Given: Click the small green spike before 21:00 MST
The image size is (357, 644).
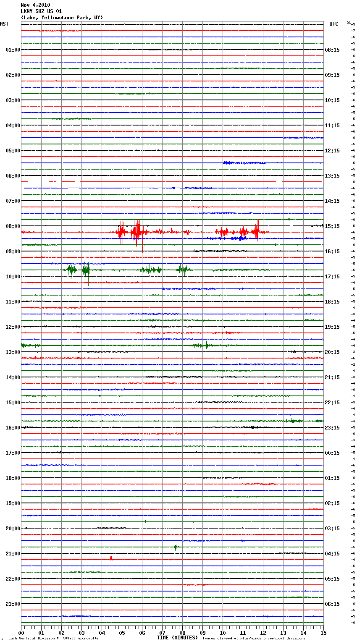Looking at the screenshot, I should 176,547.
